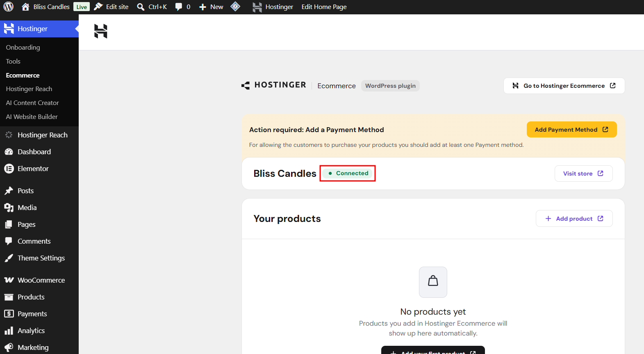Click the Add product button
Viewport: 644px width, 354px height.
point(574,219)
